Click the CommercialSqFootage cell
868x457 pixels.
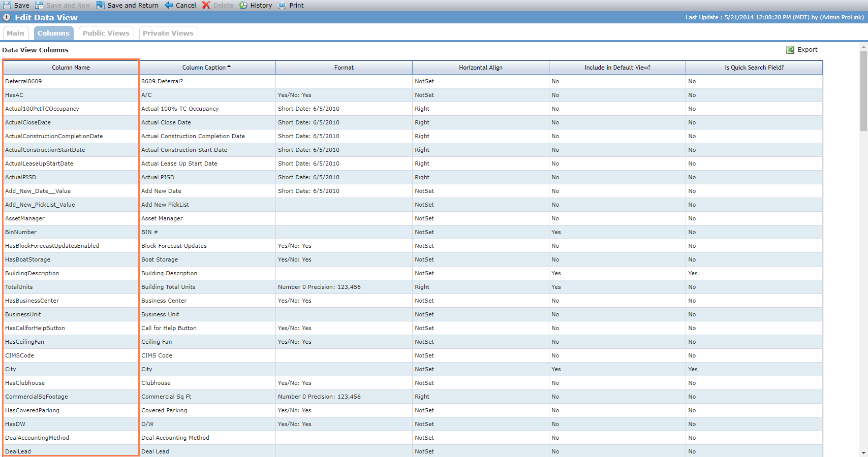pyautogui.click(x=71, y=397)
